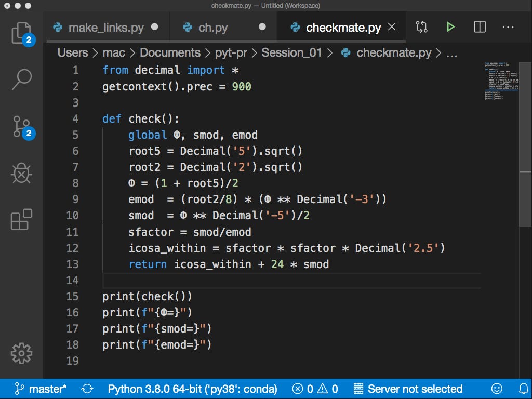Click the editor vertical scrollbar thumb

[525, 144]
